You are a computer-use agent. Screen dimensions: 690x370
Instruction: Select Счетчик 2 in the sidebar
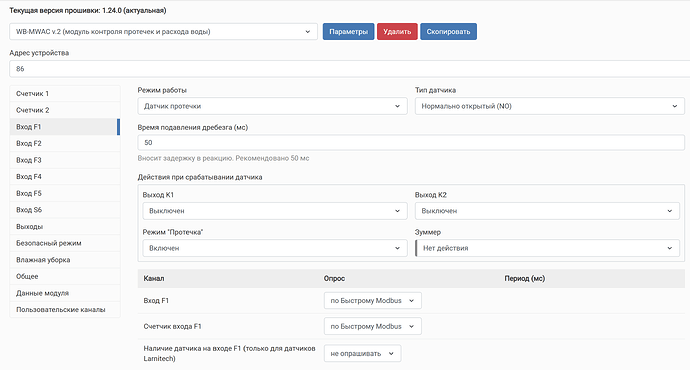click(x=65, y=110)
